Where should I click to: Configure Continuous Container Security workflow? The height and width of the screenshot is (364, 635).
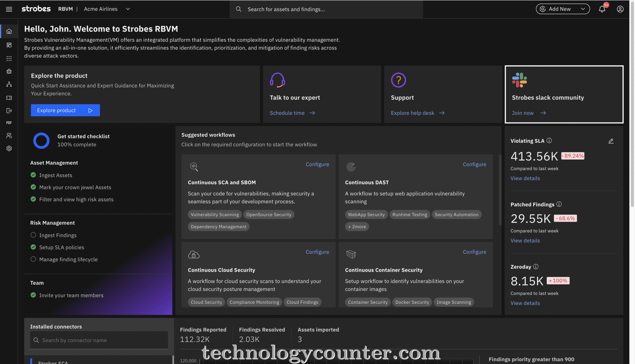point(474,252)
